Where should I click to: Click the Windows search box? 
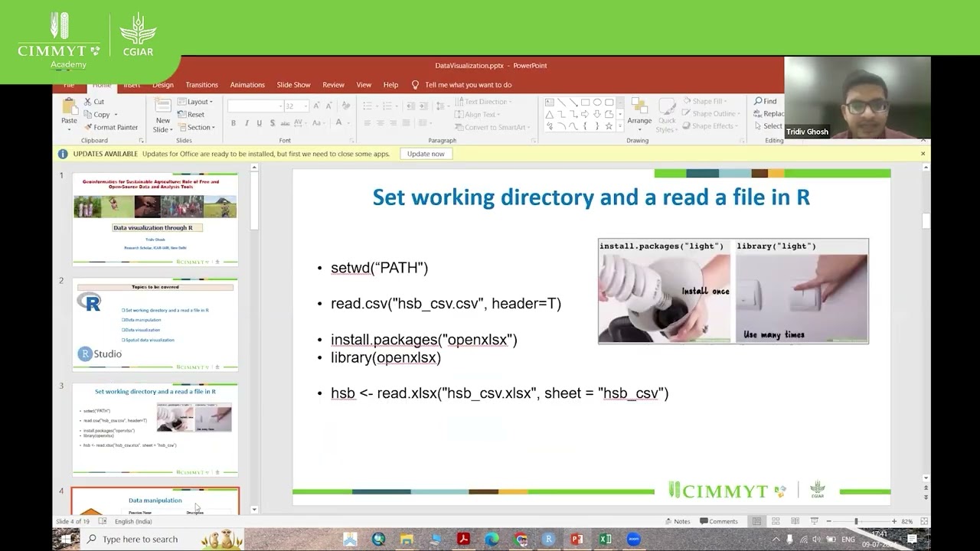[x=162, y=540]
